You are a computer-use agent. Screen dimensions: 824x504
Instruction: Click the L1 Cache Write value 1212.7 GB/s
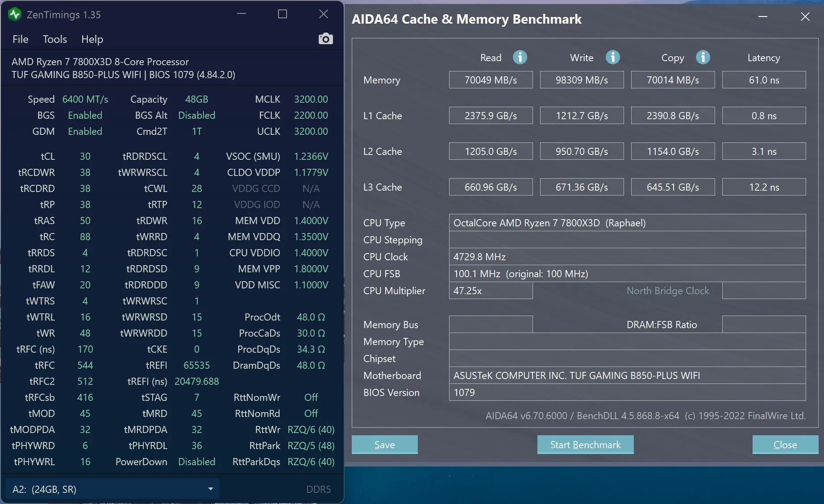[582, 116]
